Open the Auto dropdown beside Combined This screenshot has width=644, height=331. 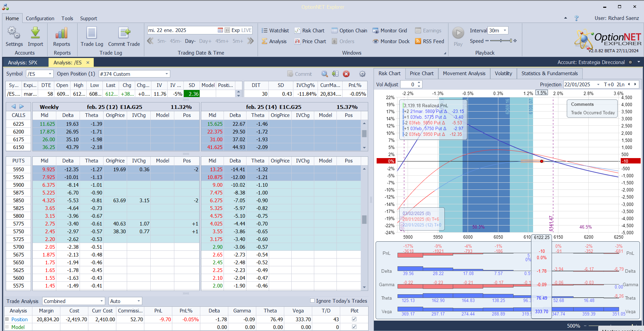point(139,301)
